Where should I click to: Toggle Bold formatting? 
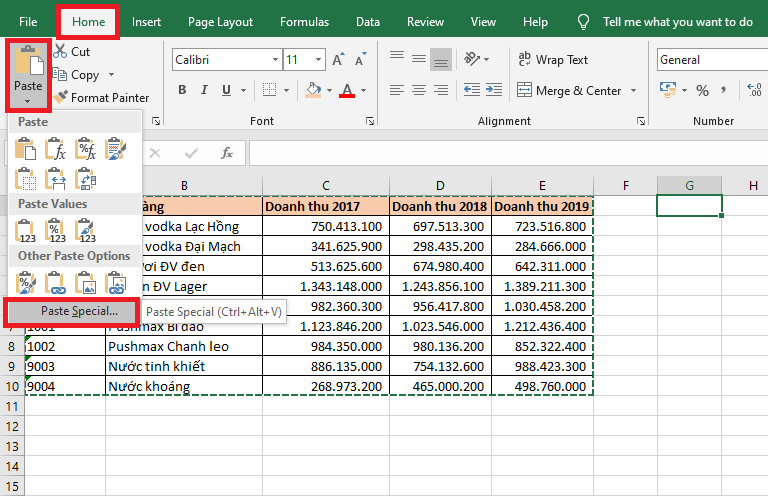182,91
